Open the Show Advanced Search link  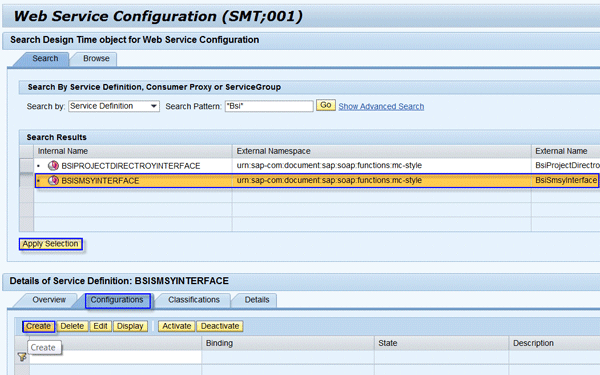[x=381, y=106]
